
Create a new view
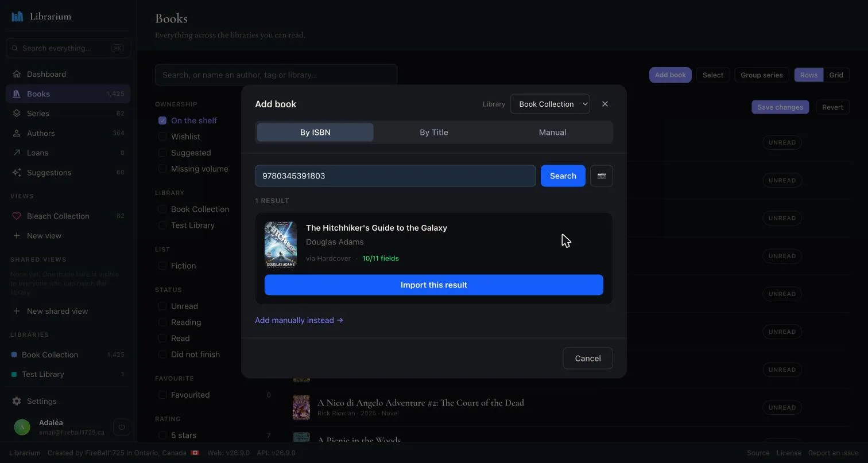(68, 236)
